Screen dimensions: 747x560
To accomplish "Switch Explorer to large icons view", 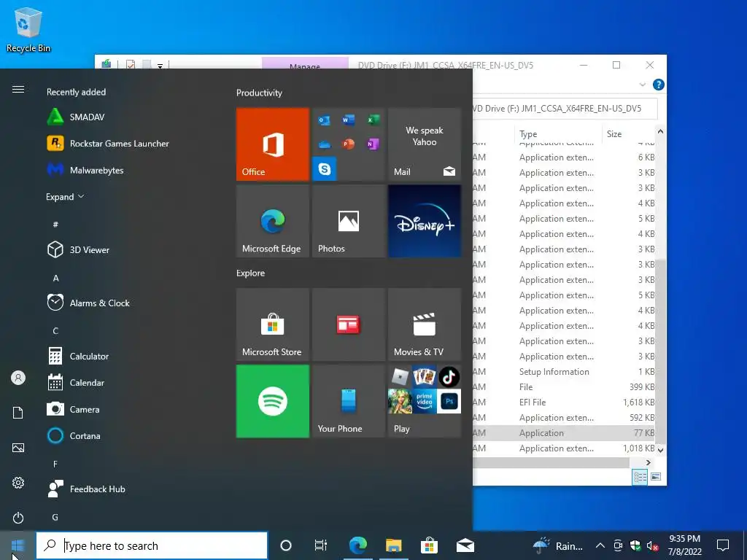I will [656, 477].
